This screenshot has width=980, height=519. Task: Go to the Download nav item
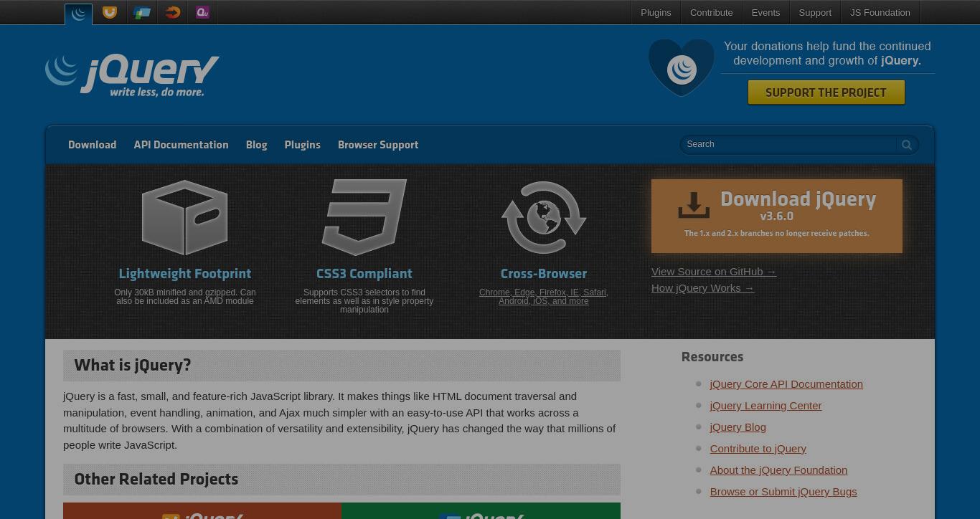(92, 145)
